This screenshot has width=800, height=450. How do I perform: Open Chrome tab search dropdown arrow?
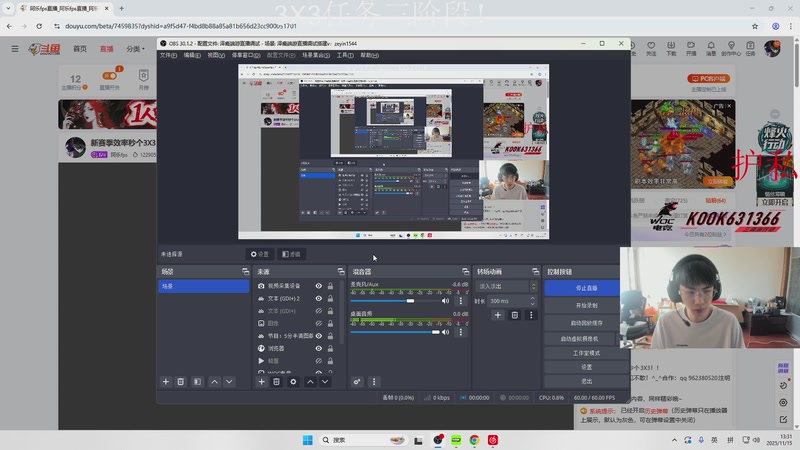click(x=8, y=8)
